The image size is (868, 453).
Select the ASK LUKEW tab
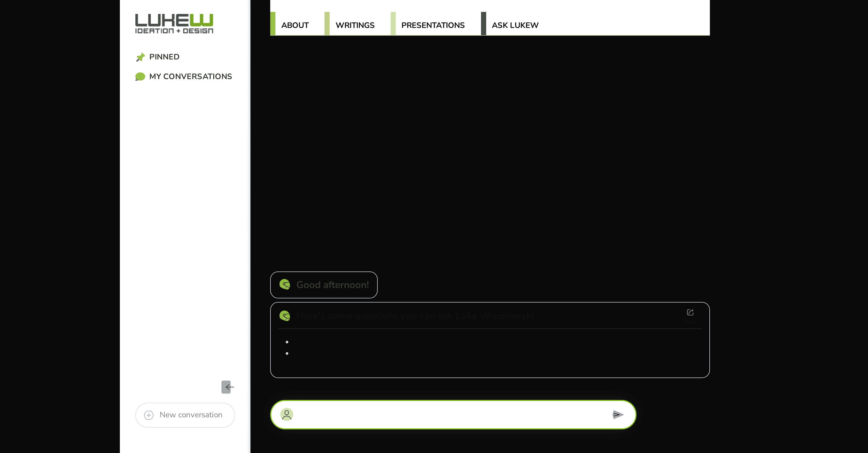[x=515, y=25]
